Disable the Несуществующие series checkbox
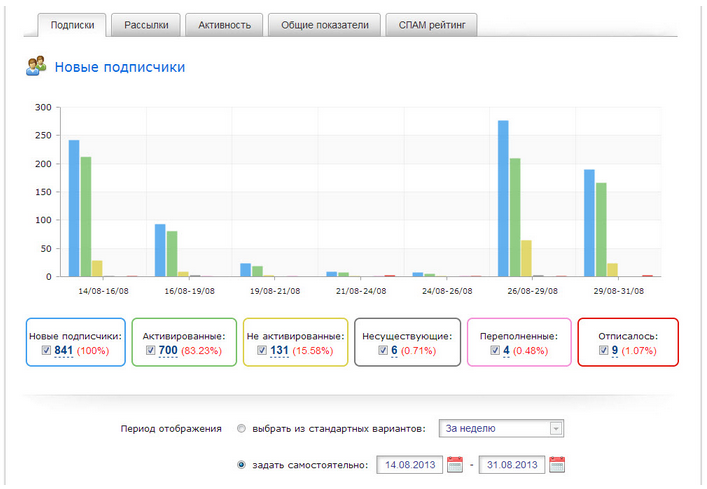This screenshot has width=707, height=489. tap(384, 351)
